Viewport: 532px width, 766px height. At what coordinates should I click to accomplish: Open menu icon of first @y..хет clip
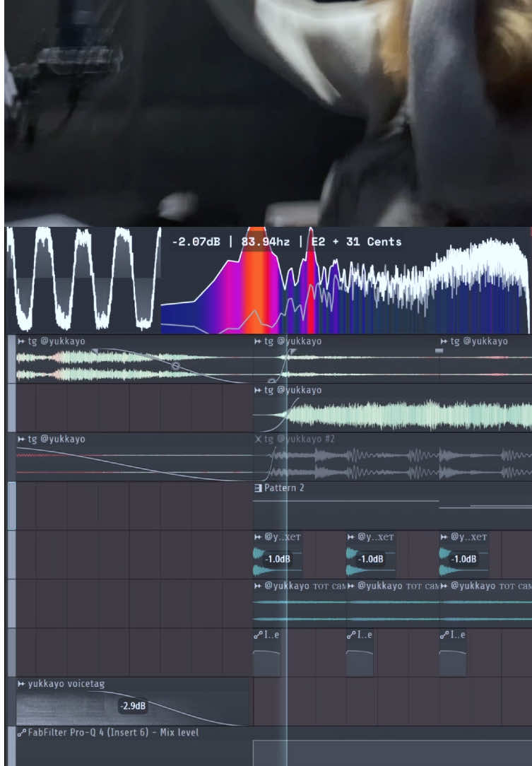coord(258,537)
